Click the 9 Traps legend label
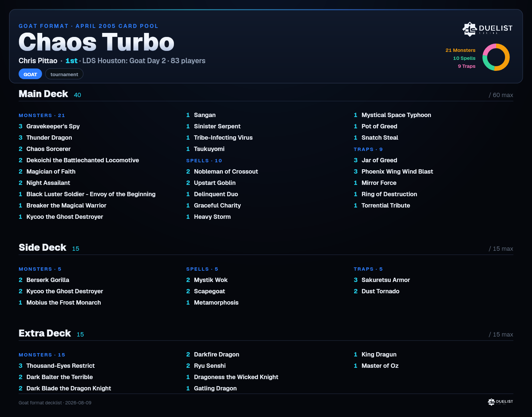The width and height of the screenshot is (532, 417). click(x=466, y=66)
